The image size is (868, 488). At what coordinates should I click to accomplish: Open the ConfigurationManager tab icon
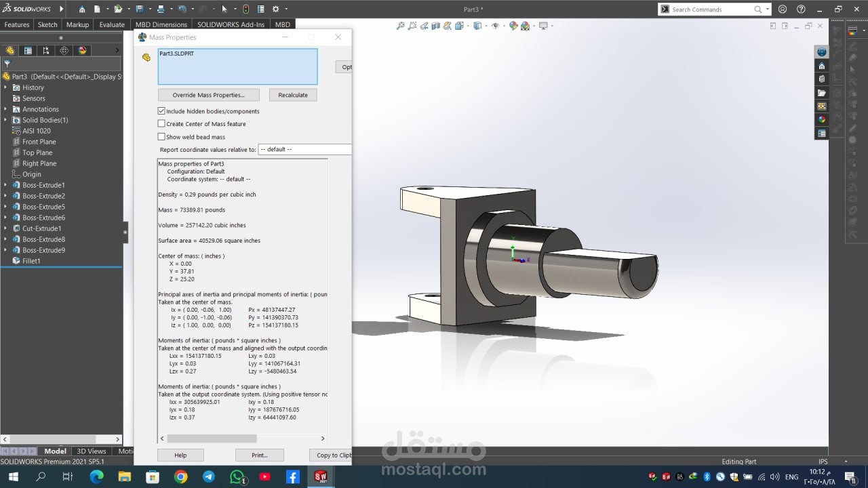pyautogui.click(x=46, y=51)
